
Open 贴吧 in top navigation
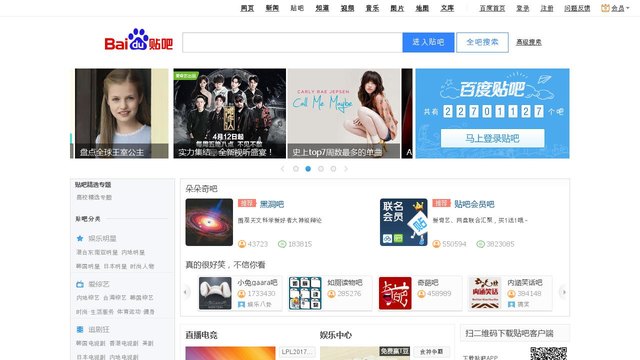coord(297,8)
